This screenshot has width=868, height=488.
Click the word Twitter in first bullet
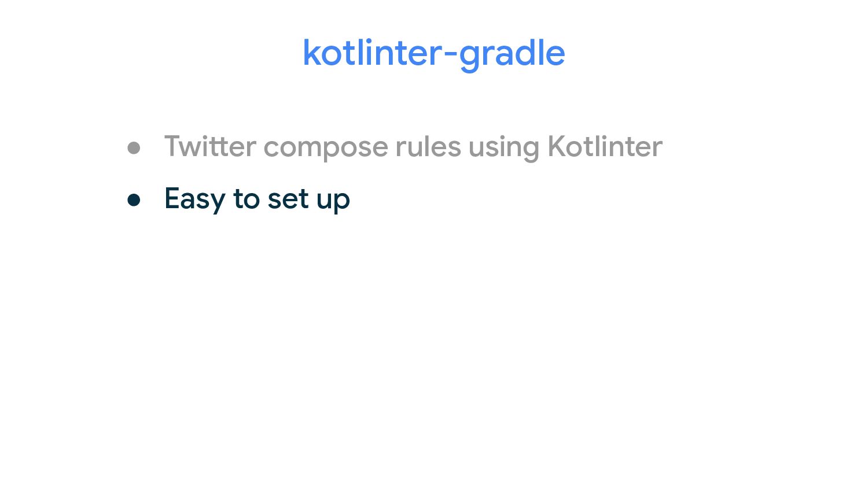coord(210,146)
